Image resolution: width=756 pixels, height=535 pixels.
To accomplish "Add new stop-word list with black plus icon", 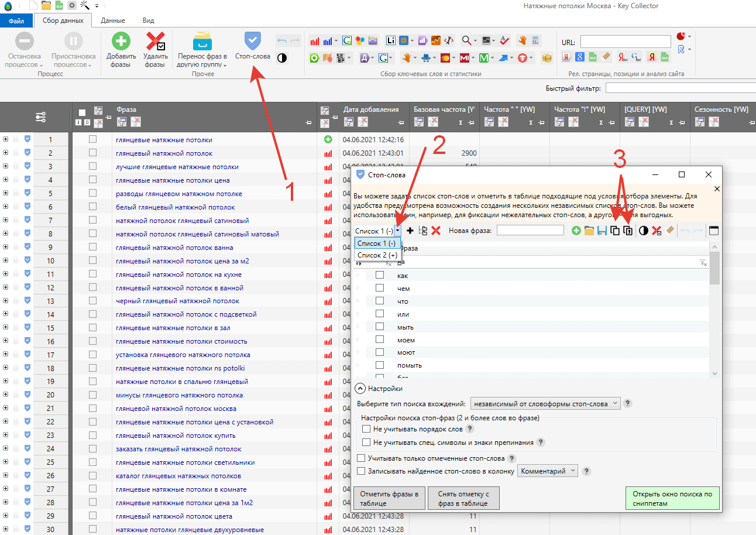I will pos(410,231).
